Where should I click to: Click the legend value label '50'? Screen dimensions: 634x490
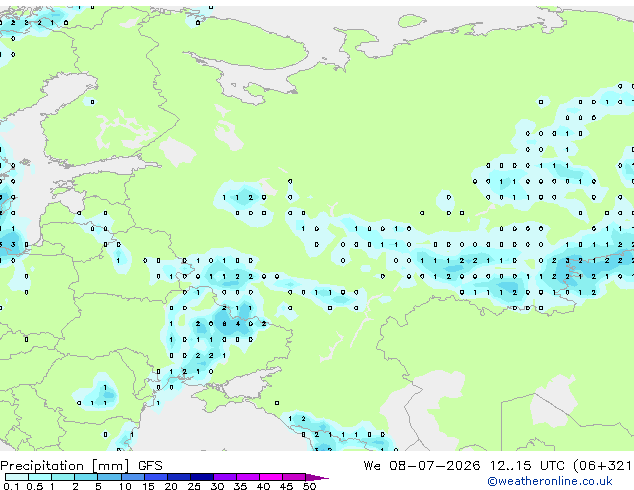(309, 486)
